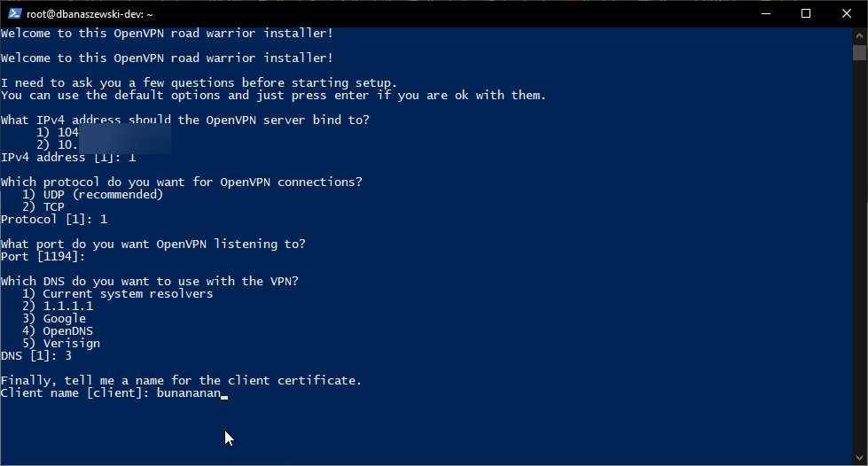Click the Current system resolvers option

[128, 293]
